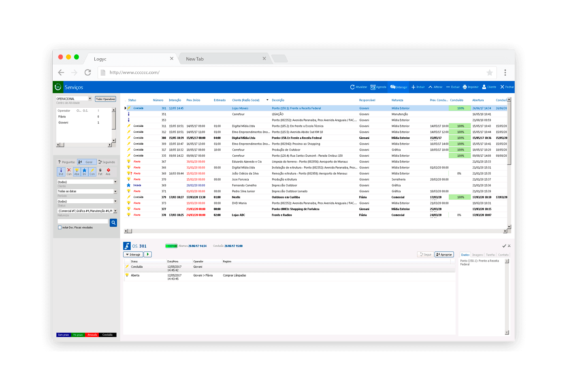Screen dimensions: 567x392
Task: Switch to the Seguindo tab
Action: click(107, 162)
